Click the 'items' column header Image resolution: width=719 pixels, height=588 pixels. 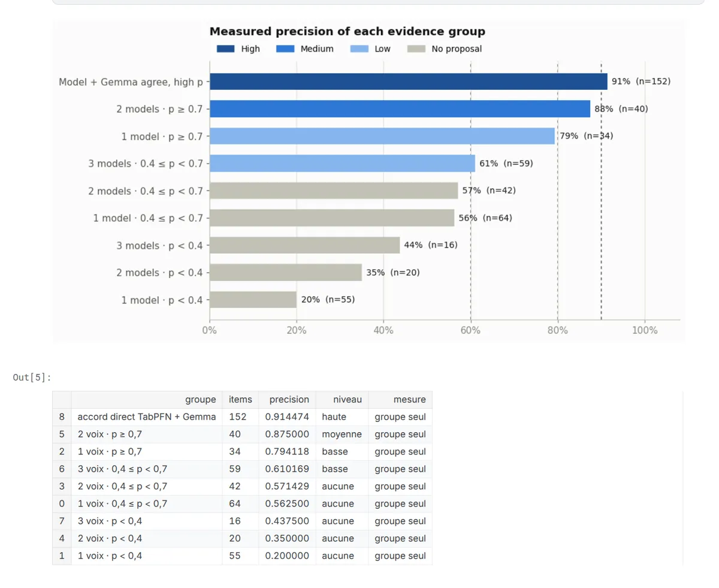240,400
